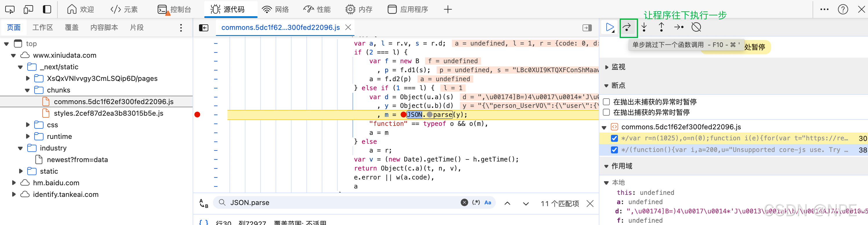Go to previous search match
Screen dimensions: 868x225
(x=507, y=204)
